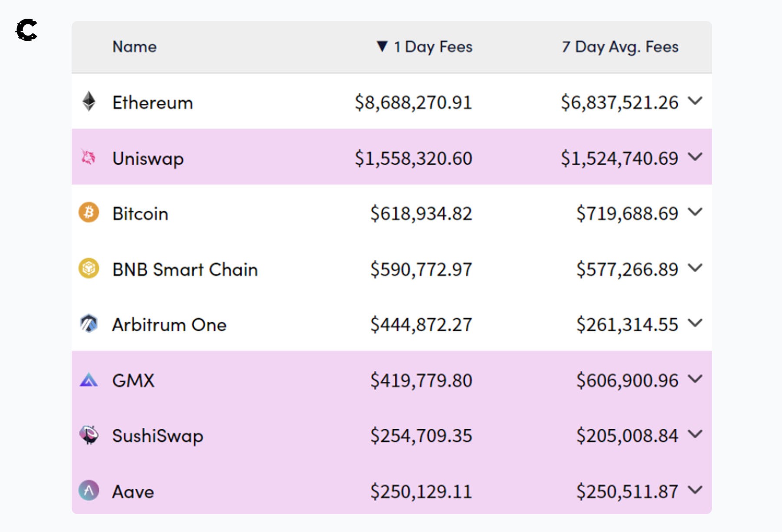Click the yellow BNB Smart Chain icon
The width and height of the screenshot is (782, 532).
89,268
